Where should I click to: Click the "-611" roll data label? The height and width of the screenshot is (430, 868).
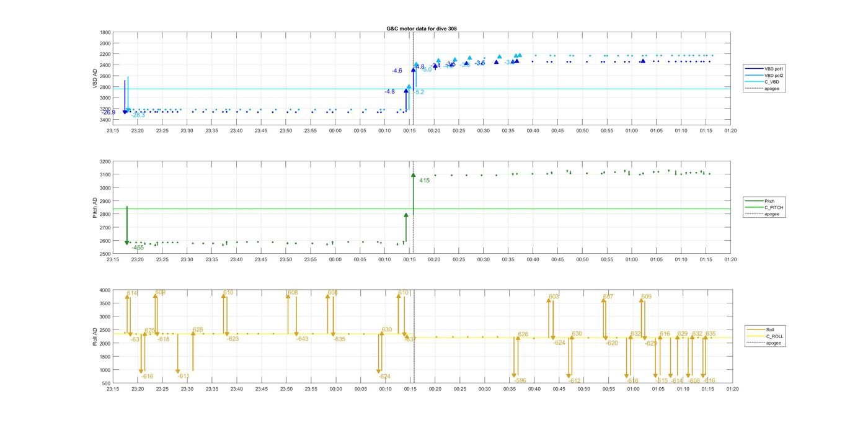point(184,377)
